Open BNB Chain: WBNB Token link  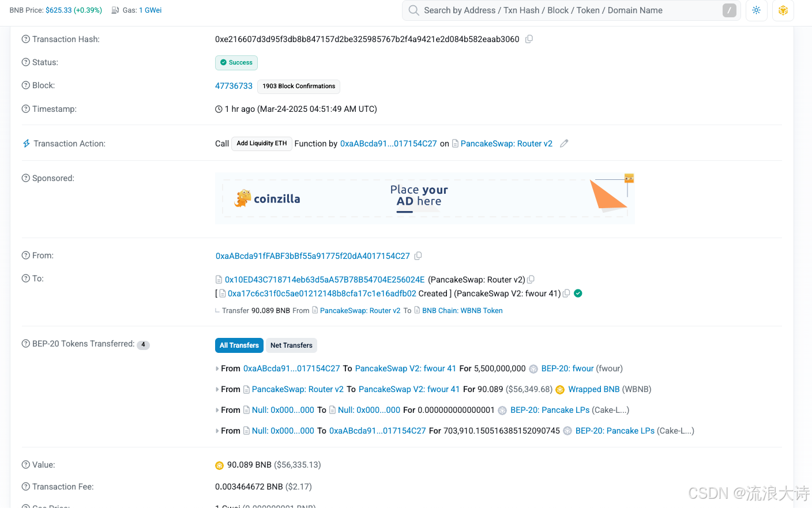[463, 311]
